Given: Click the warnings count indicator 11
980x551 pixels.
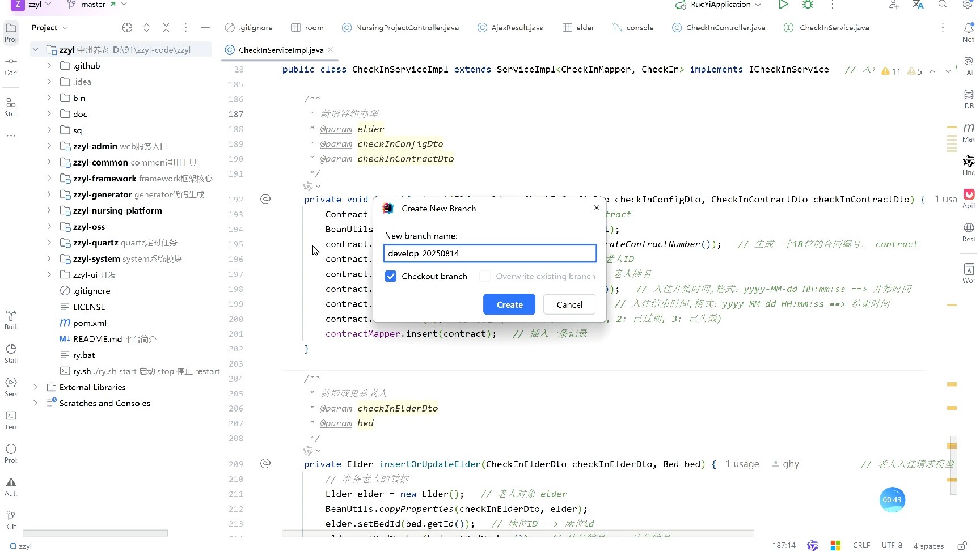Looking at the screenshot, I should click(891, 71).
